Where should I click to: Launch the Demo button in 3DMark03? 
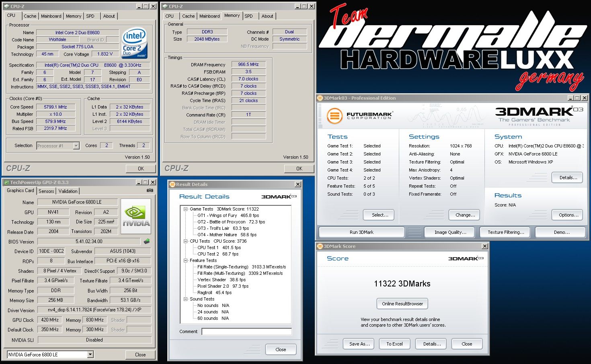point(561,232)
